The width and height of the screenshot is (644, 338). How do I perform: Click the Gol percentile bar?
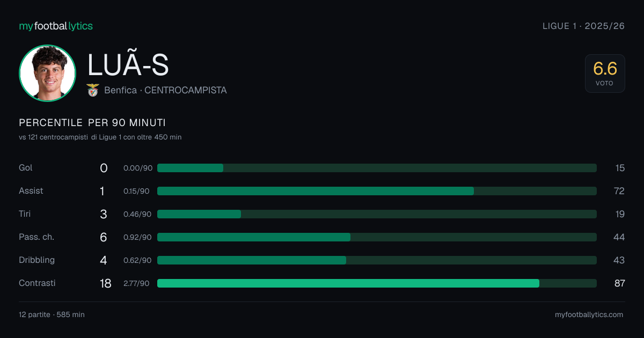tap(377, 168)
